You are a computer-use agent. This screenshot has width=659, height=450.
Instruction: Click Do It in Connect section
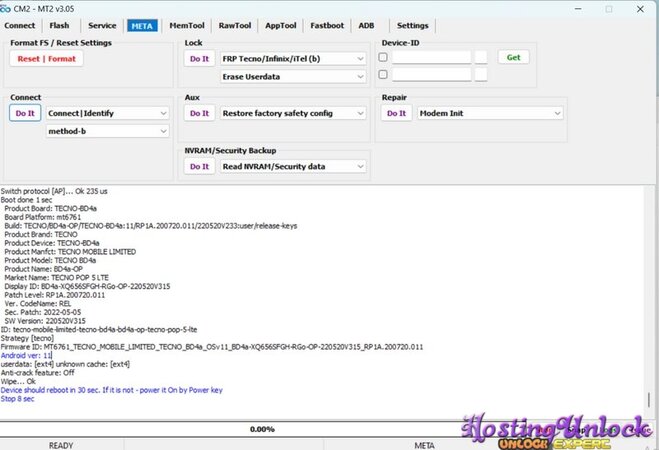(24, 113)
